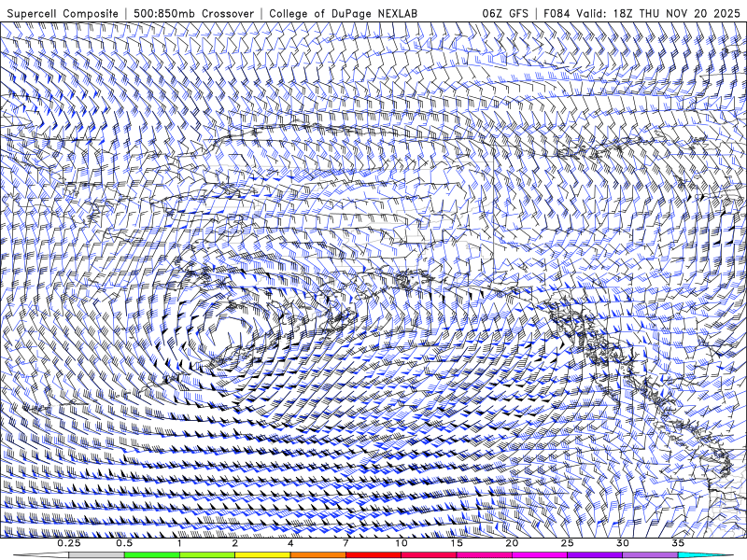
Task: Click the legend value '20'
Action: coord(512,543)
